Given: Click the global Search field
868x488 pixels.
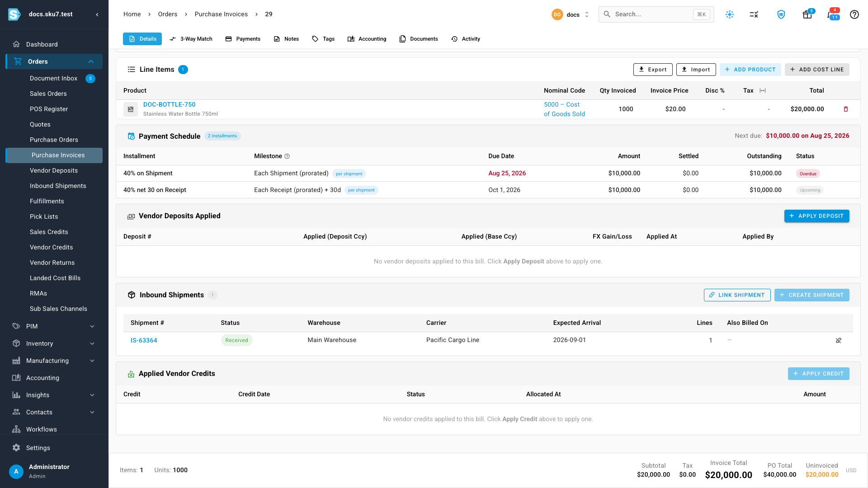Looking at the screenshot, I should point(656,14).
